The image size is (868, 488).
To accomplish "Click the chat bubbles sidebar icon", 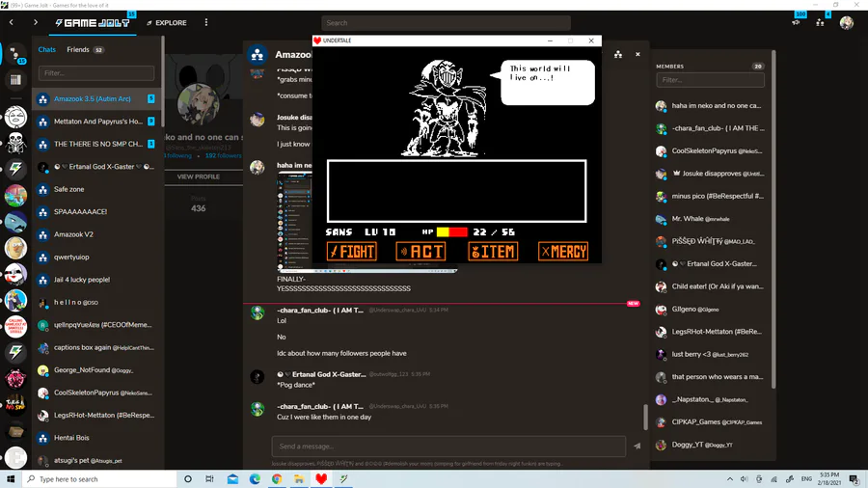I will (15, 54).
